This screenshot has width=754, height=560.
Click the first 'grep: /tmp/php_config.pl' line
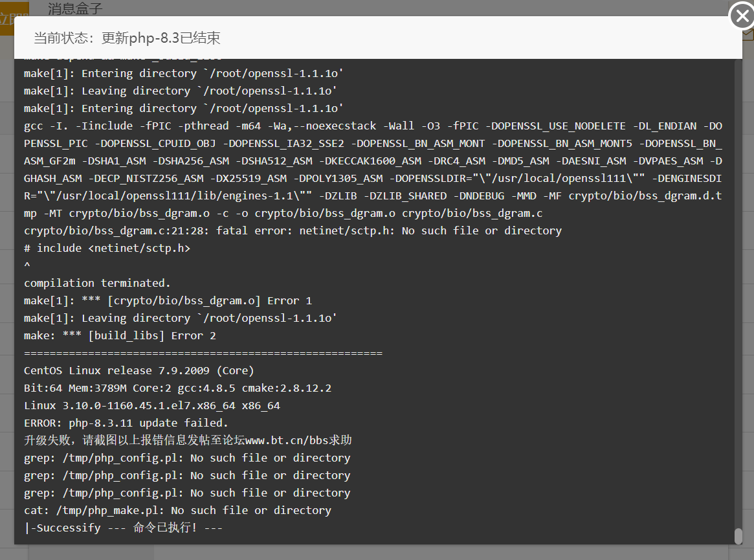(x=187, y=458)
